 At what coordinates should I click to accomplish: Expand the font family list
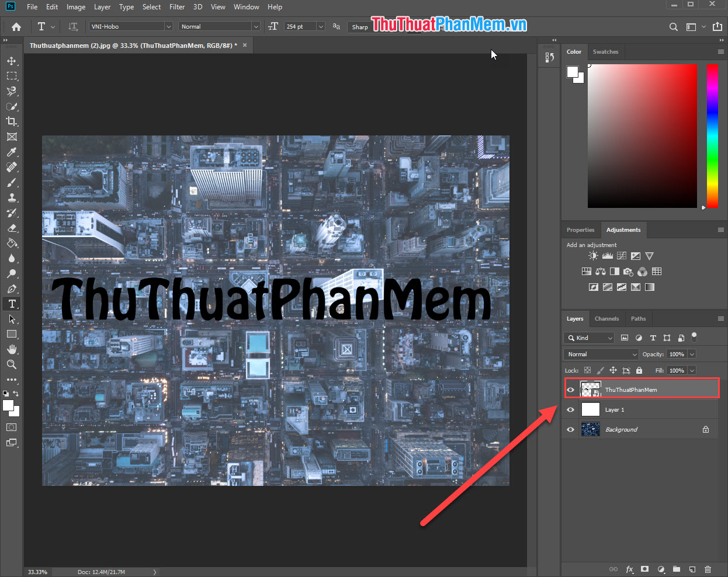168,26
